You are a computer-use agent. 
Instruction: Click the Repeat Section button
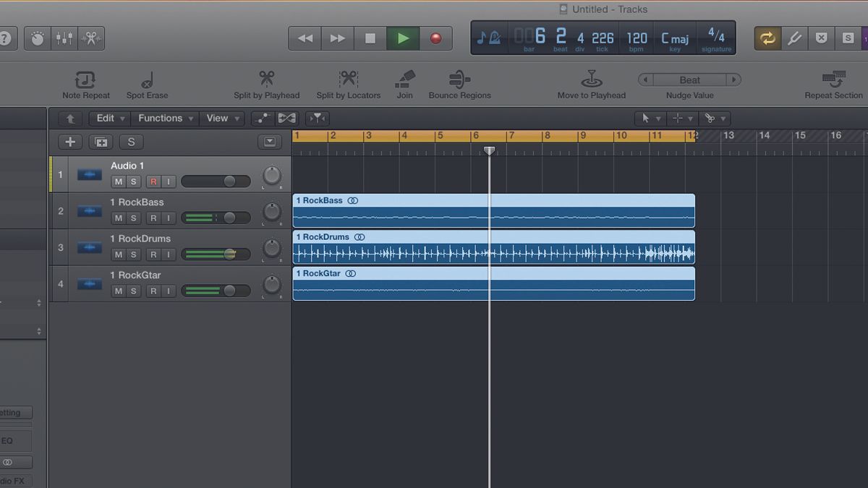(833, 82)
